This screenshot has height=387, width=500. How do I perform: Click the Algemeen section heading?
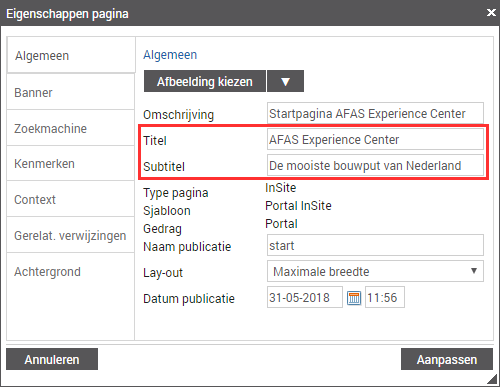click(x=170, y=55)
